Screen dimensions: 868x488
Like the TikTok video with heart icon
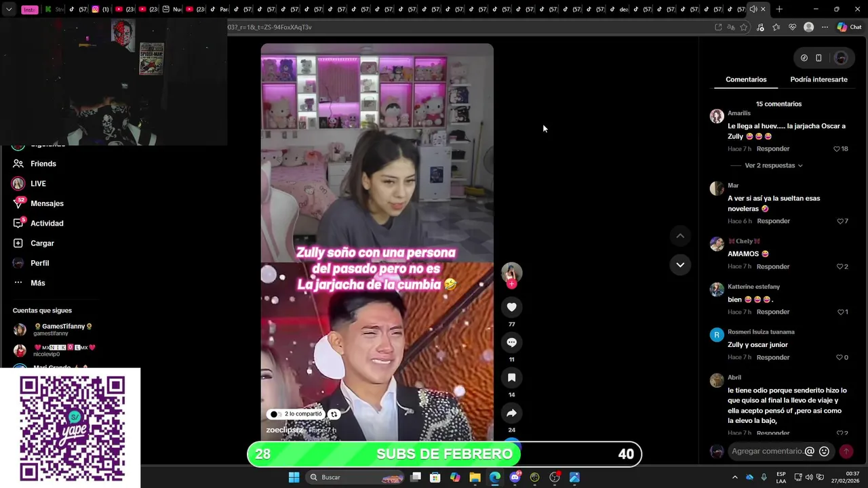(511, 307)
